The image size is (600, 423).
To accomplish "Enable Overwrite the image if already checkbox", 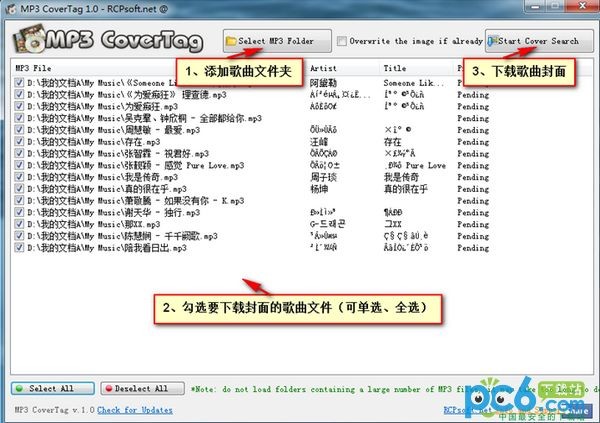I will coord(342,41).
